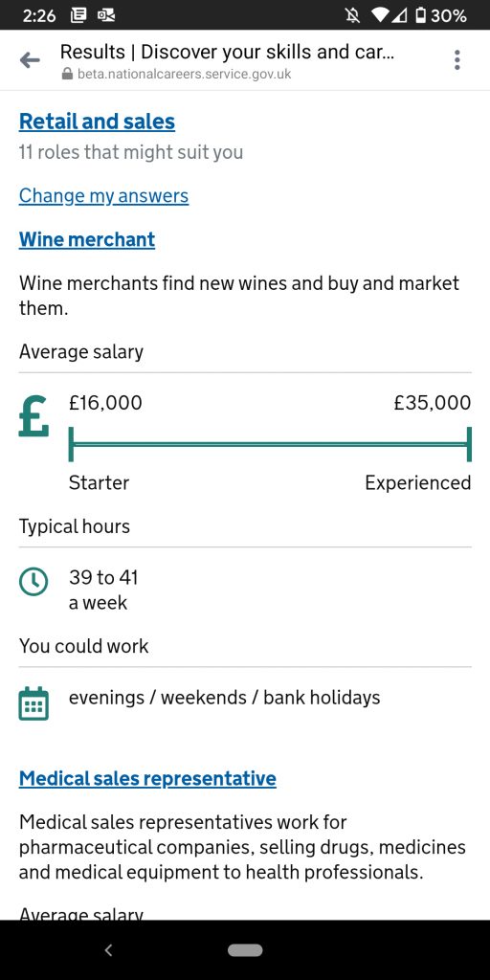Image resolution: width=490 pixels, height=980 pixels.
Task: Tap the news notification icon in status bar
Action: point(78,15)
